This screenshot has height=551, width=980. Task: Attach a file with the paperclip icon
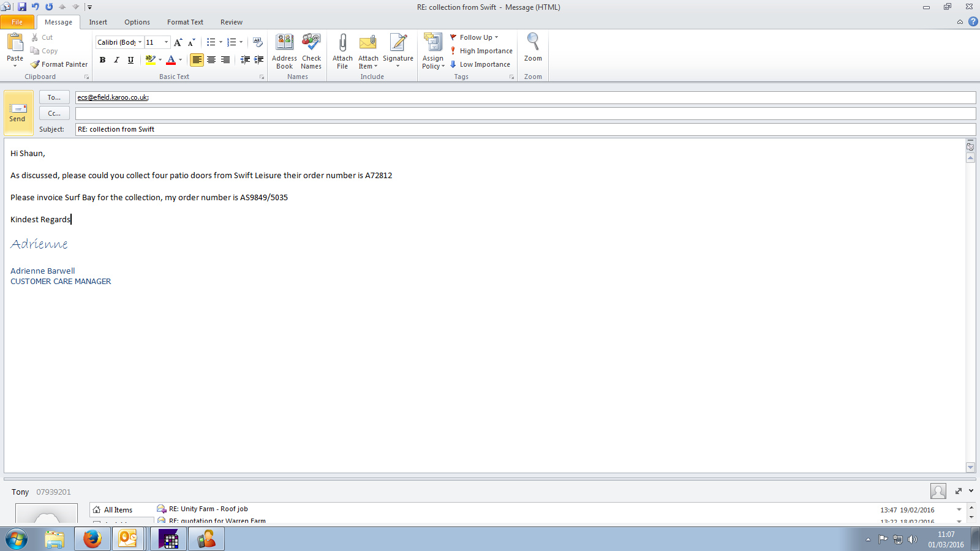(342, 51)
